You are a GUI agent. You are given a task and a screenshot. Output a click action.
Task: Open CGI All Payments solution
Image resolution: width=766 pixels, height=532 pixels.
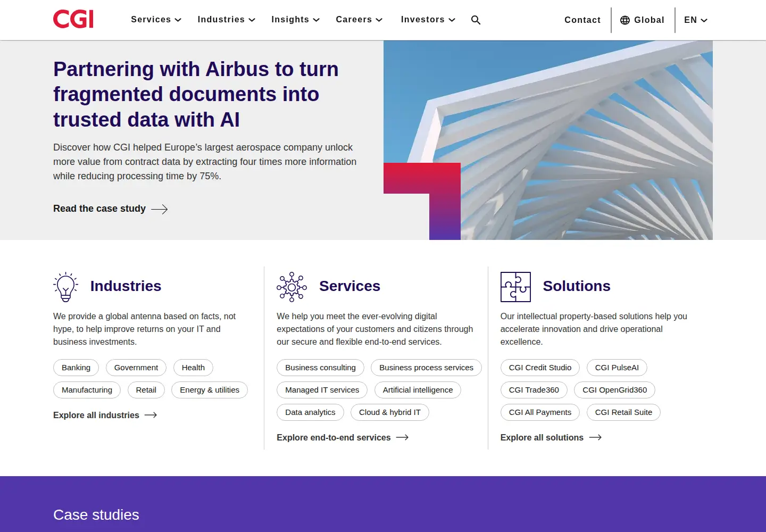coord(540,412)
